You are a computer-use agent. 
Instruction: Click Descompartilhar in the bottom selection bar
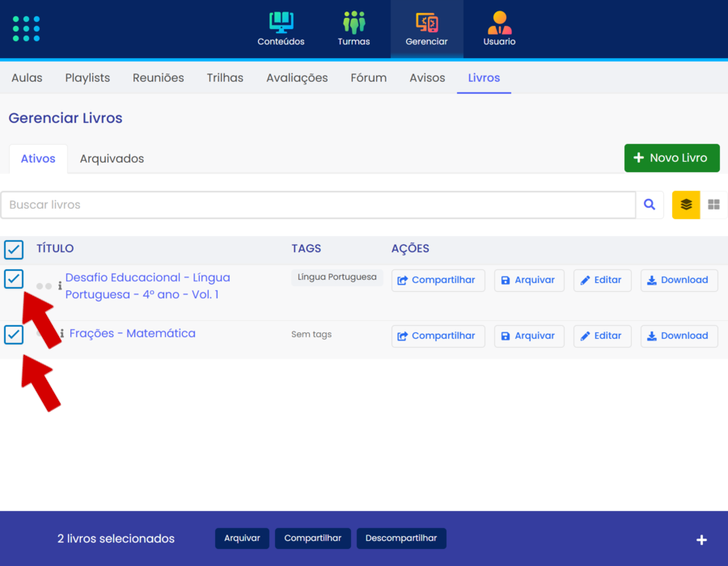pos(400,539)
